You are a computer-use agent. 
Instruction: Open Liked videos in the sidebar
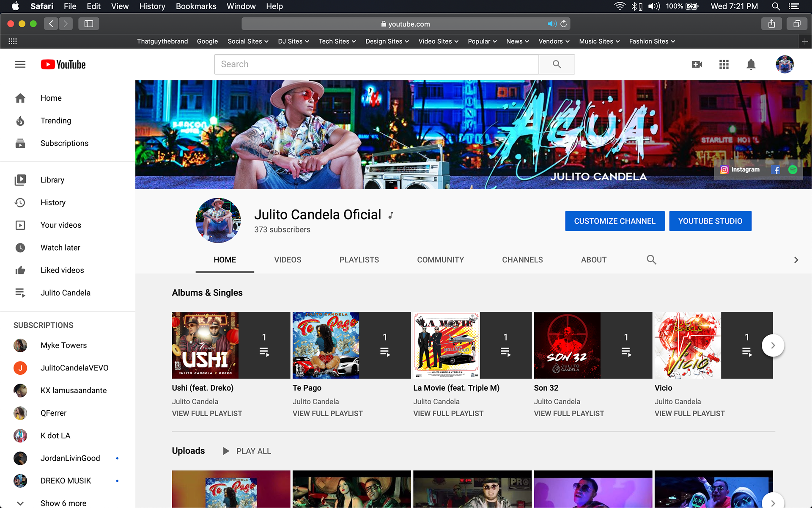62,271
